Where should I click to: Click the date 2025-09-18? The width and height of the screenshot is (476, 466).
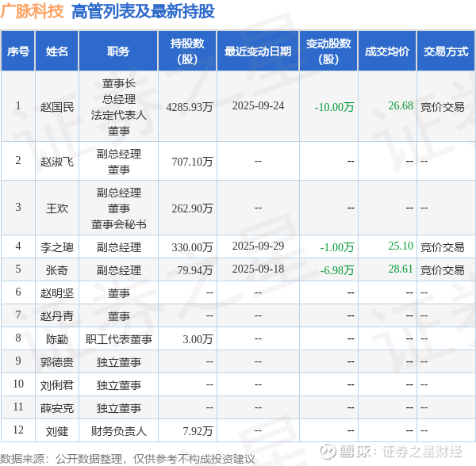coord(258,269)
